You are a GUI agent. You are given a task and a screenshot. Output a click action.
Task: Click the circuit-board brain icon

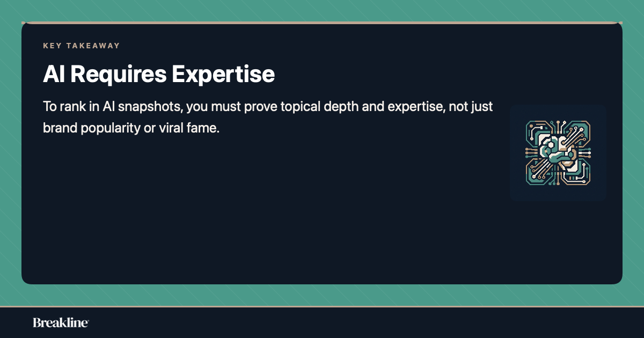tap(558, 152)
